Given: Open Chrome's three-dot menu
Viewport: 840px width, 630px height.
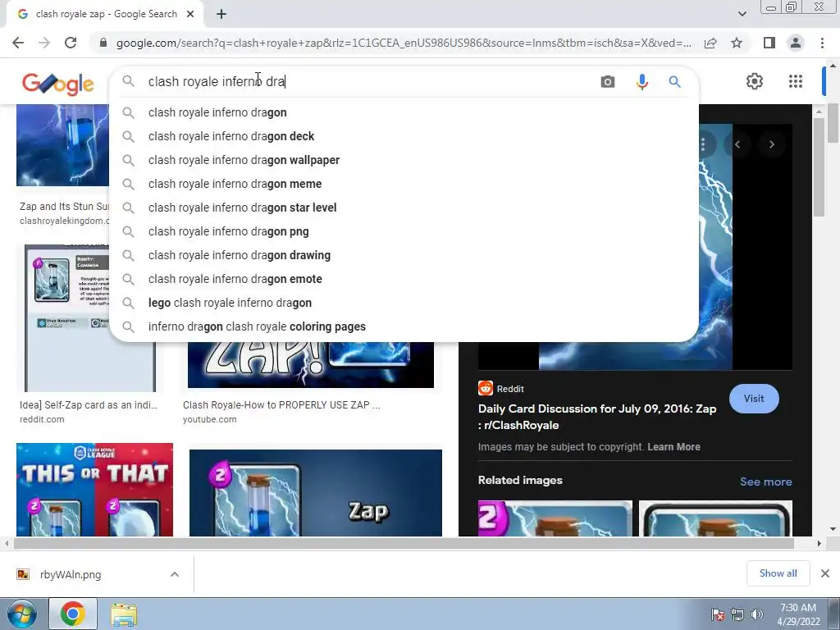Looking at the screenshot, I should [822, 43].
